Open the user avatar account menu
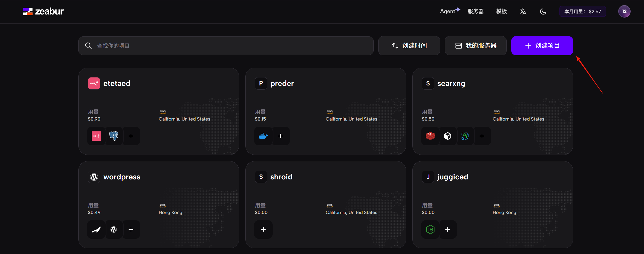The height and width of the screenshot is (254, 644). tap(624, 11)
